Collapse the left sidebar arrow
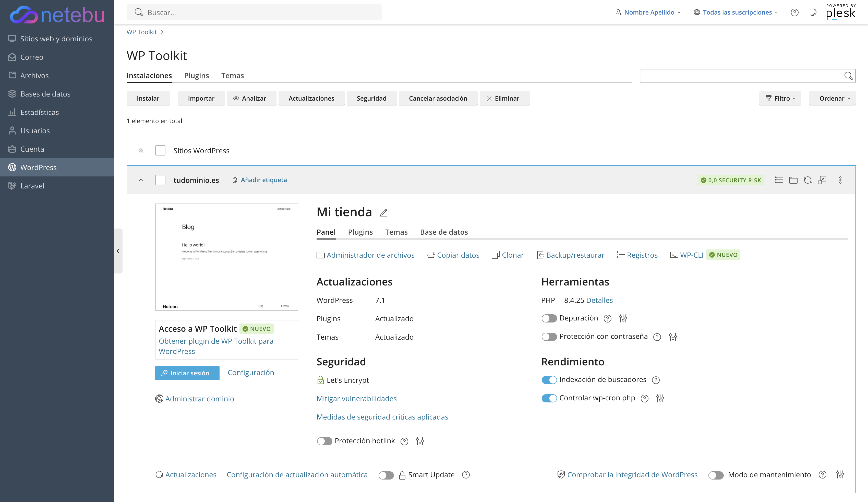The image size is (868, 502). (118, 251)
